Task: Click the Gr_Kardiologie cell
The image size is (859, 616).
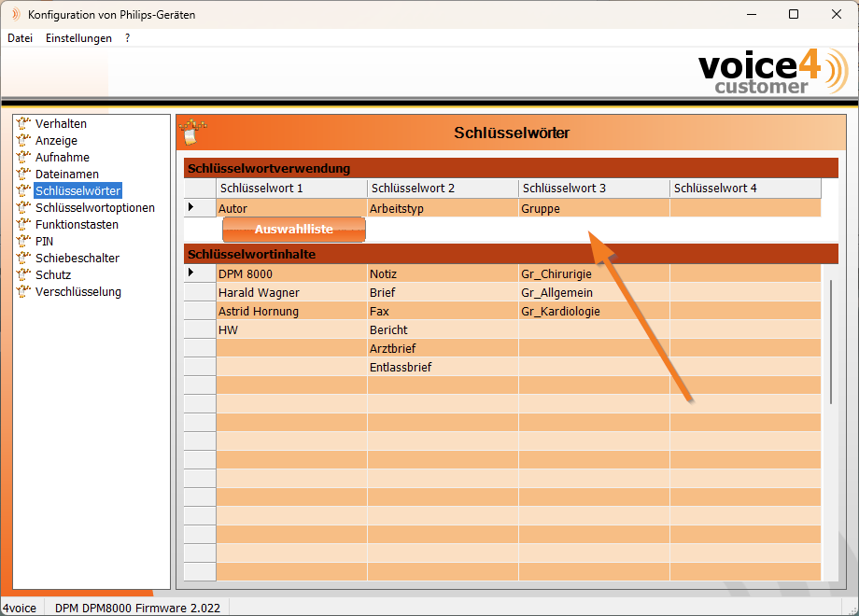Action: 594,311
